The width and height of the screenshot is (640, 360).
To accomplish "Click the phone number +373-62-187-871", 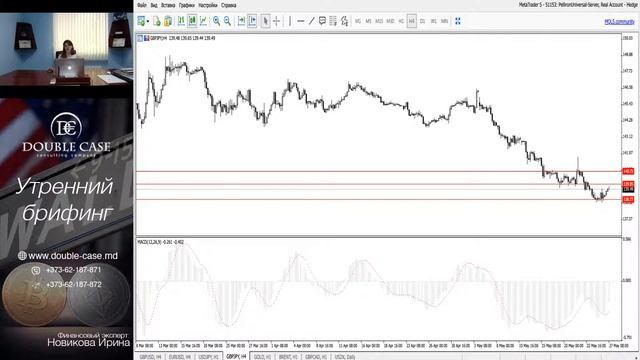I will (x=73, y=270).
